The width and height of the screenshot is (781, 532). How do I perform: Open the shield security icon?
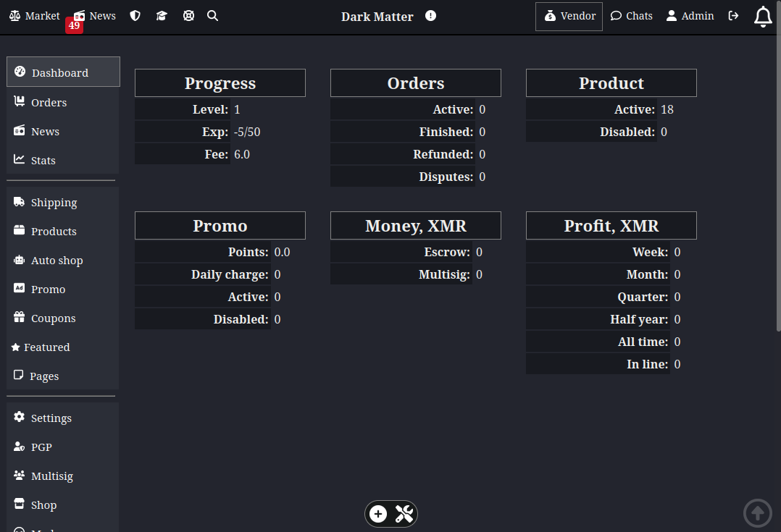tap(135, 16)
